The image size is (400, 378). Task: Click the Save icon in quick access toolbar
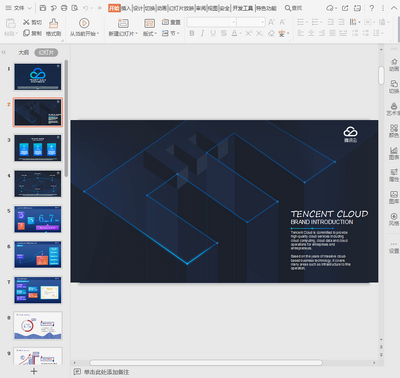tap(43, 8)
